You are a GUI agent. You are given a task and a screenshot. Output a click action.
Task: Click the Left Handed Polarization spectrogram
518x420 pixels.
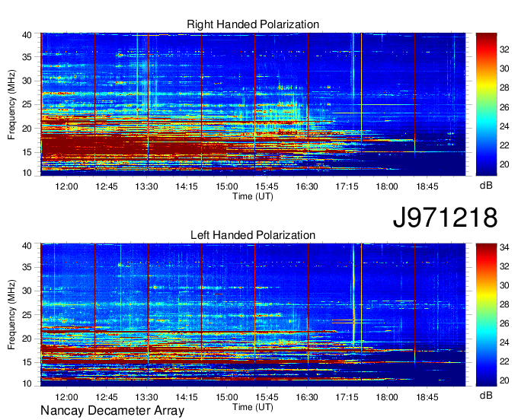click(253, 315)
